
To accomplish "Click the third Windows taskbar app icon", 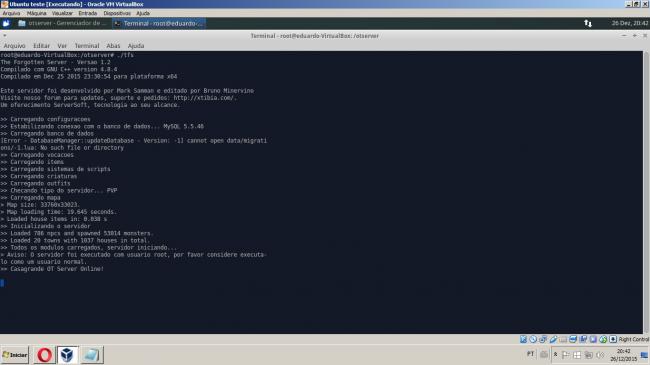I will tap(91, 355).
